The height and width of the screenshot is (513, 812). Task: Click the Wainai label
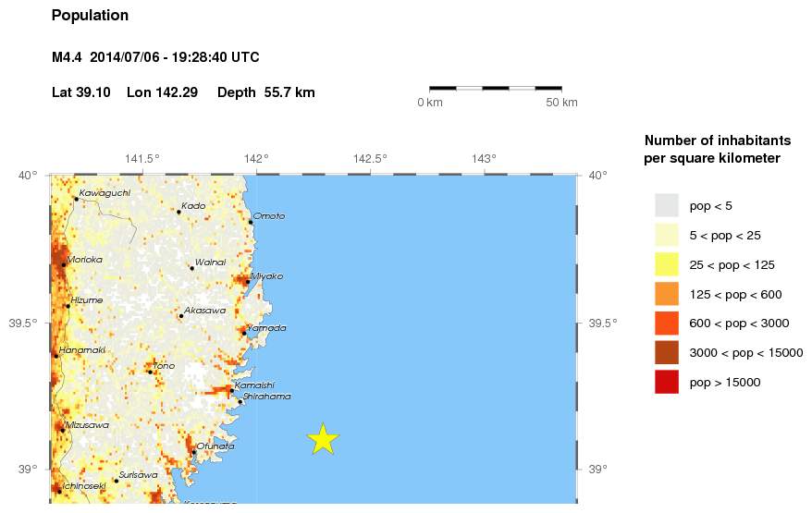(x=211, y=262)
